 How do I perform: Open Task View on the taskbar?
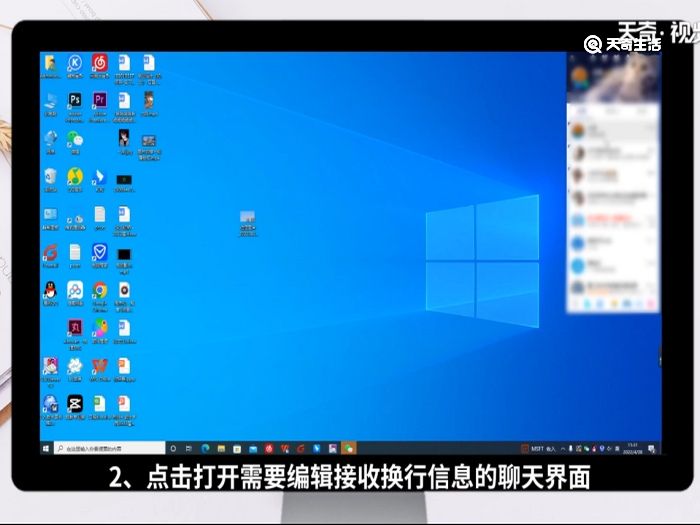point(189,448)
